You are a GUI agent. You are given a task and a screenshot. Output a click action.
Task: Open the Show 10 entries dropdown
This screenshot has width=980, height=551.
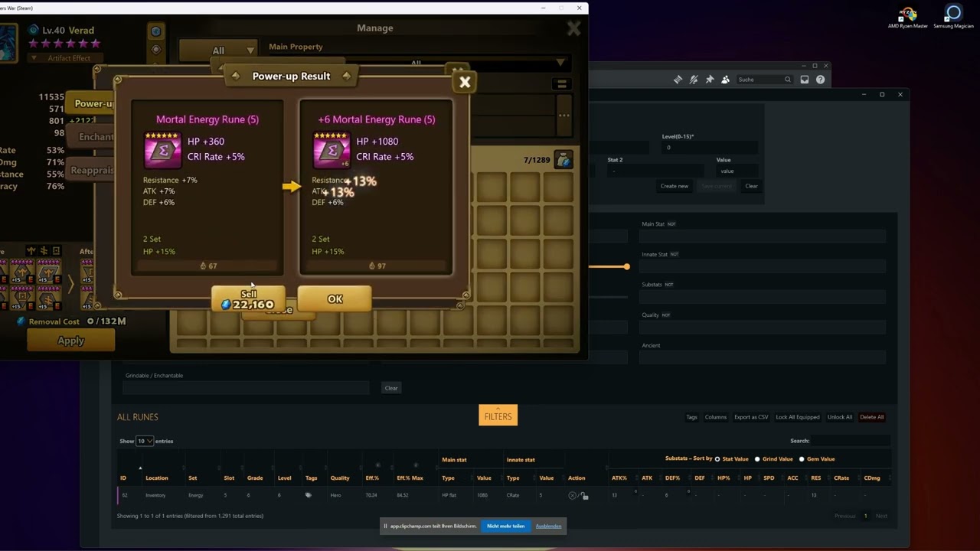[144, 441]
